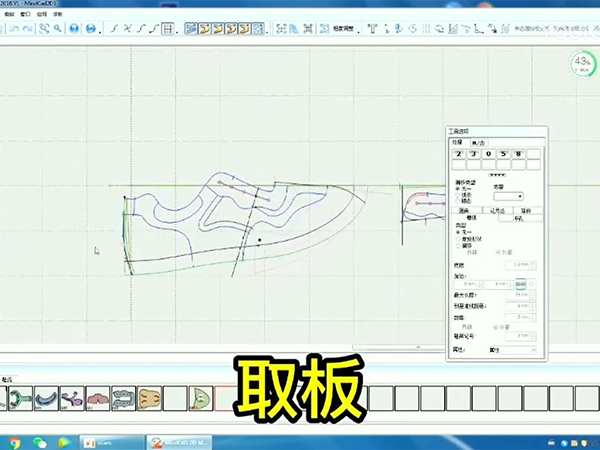This screenshot has height=450, width=600.
Task: Click the curved arrow with red square icon
Action: coord(492,29)
